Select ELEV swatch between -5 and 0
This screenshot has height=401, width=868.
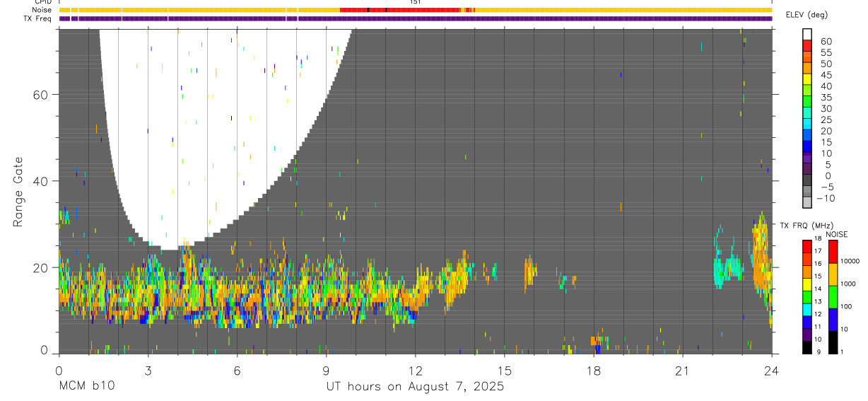pos(807,180)
